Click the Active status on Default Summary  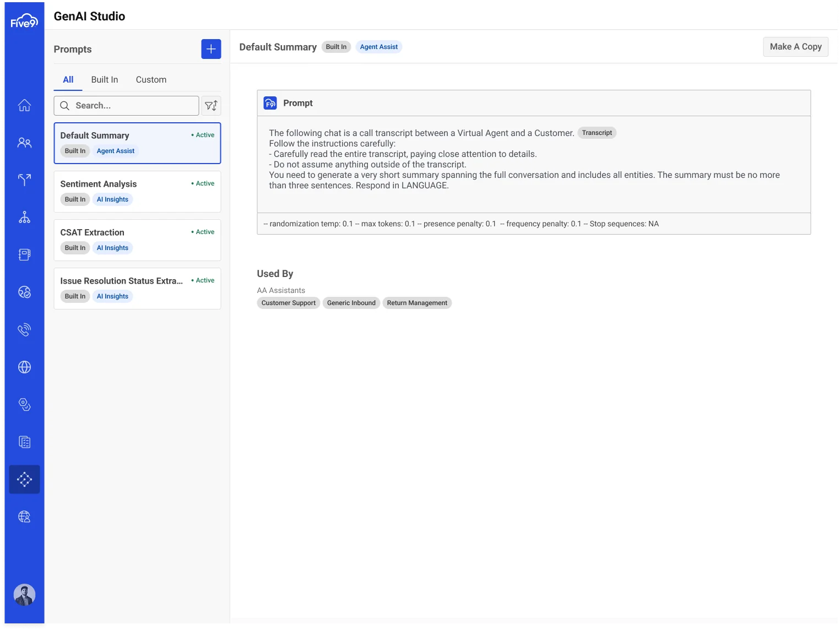203,135
